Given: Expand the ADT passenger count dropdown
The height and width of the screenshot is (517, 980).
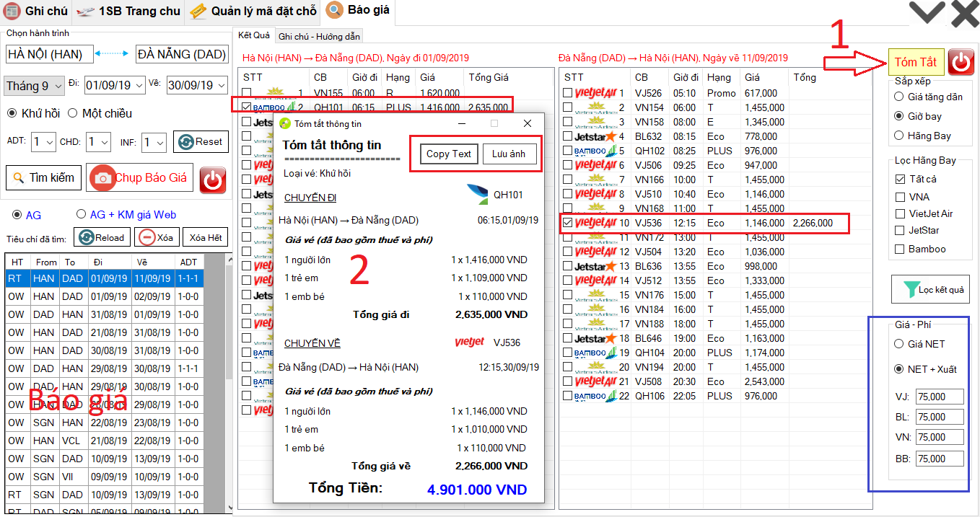Looking at the screenshot, I should [43, 142].
